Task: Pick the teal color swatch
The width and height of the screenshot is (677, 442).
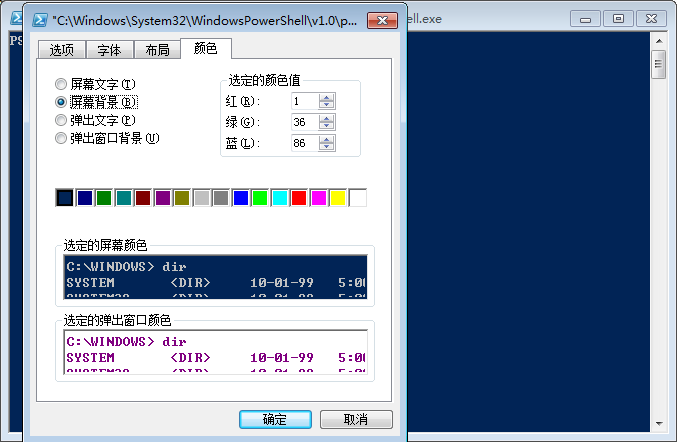Action: pos(123,198)
